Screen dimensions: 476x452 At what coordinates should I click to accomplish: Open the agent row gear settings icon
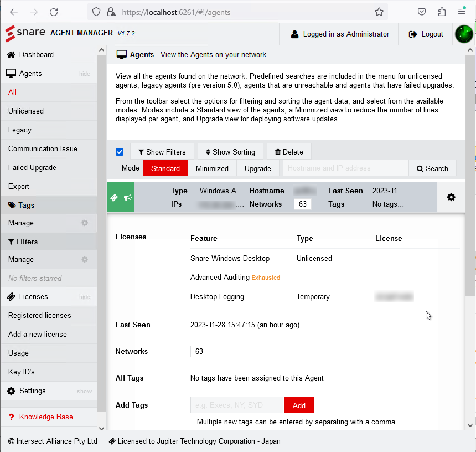tap(451, 197)
